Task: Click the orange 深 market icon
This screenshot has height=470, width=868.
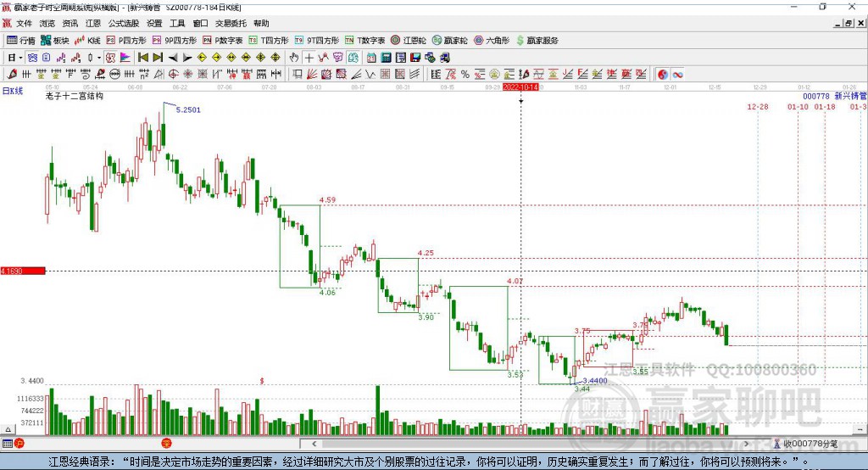Action: click(x=166, y=444)
